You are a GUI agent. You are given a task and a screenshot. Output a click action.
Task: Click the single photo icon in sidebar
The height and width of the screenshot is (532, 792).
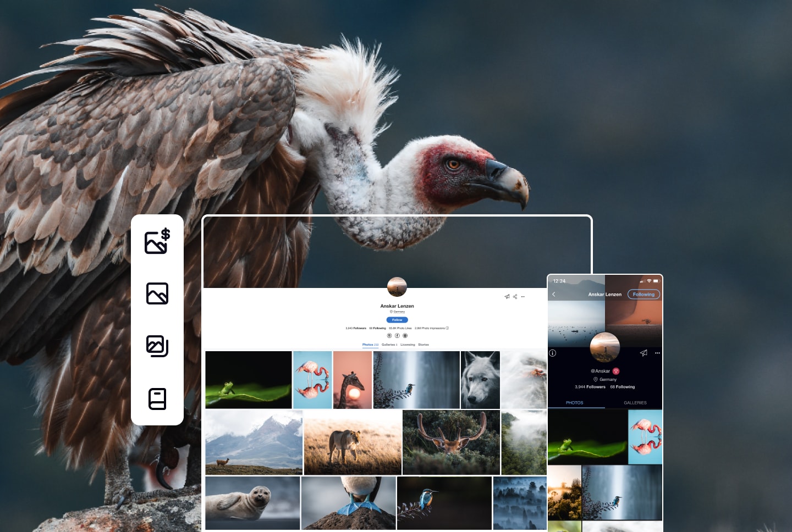point(157,293)
